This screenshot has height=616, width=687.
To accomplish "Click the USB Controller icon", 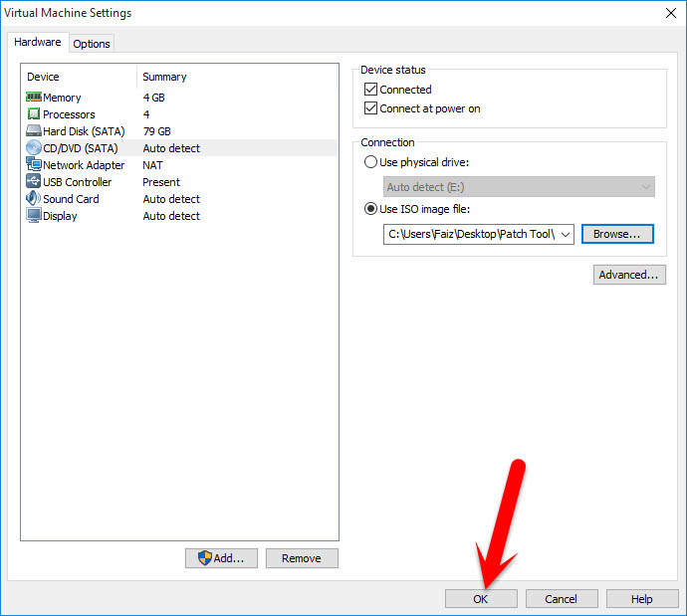I will [x=34, y=181].
